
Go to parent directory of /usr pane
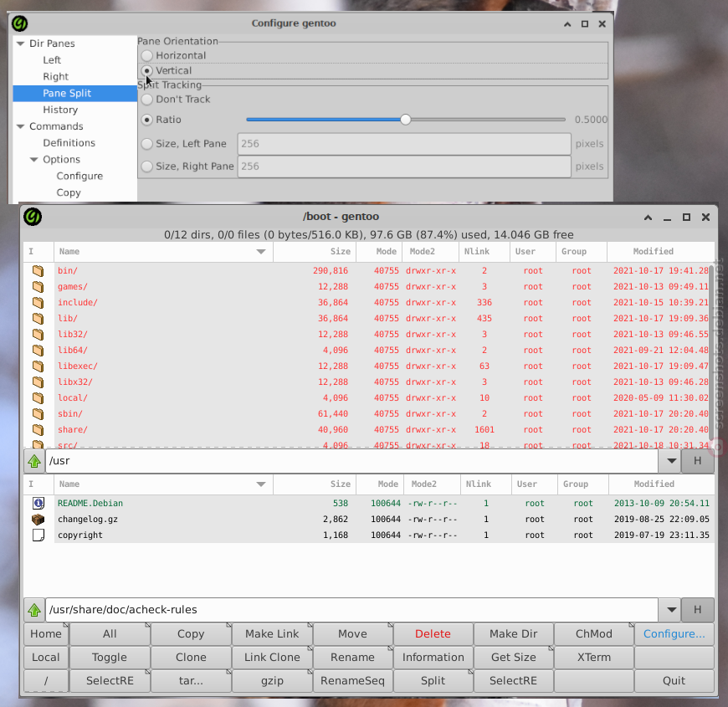click(34, 461)
